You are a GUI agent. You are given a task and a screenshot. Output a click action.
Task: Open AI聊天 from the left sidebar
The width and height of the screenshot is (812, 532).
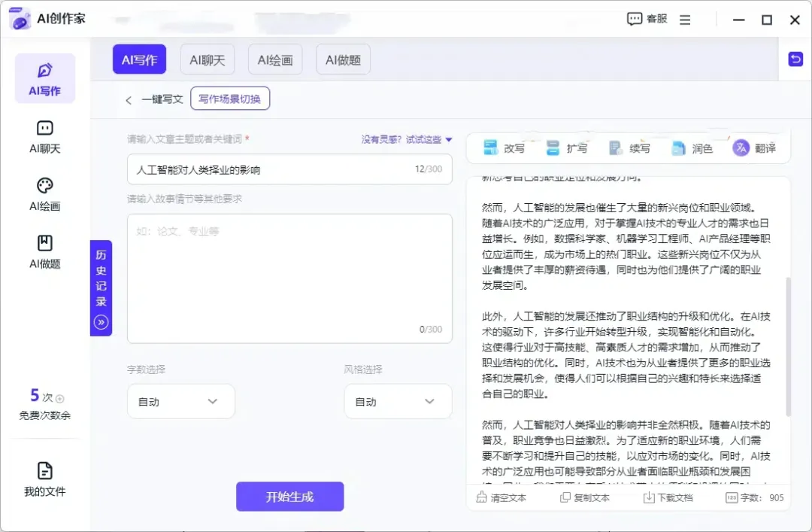click(x=44, y=138)
